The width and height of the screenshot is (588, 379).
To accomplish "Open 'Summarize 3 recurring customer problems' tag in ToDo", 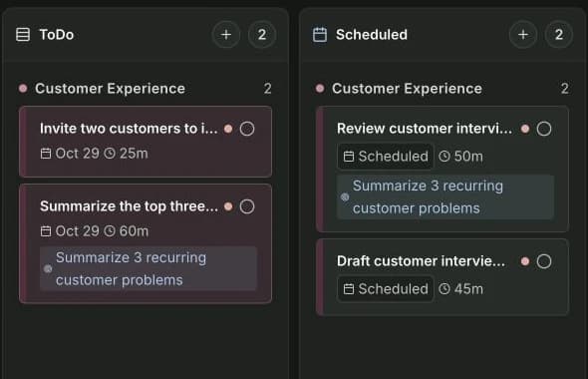I will click(x=148, y=268).
